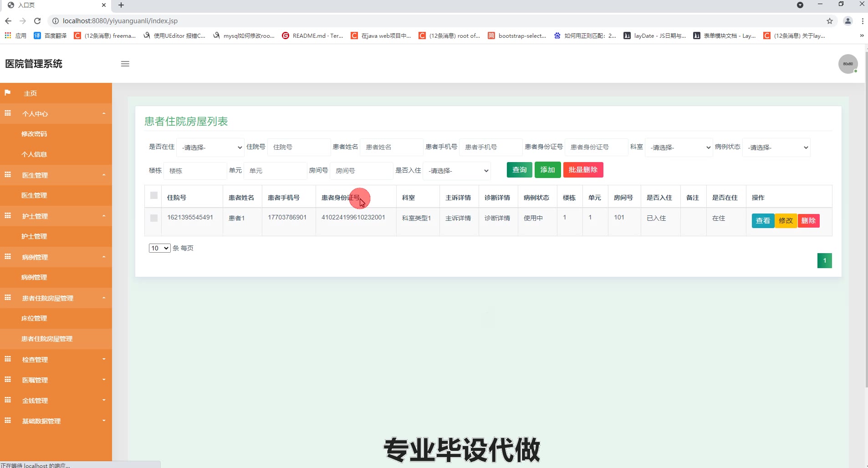Viewport: 868px width, 468px height.
Task: Collapse the 护士管理 sidebar group
Action: tap(56, 216)
